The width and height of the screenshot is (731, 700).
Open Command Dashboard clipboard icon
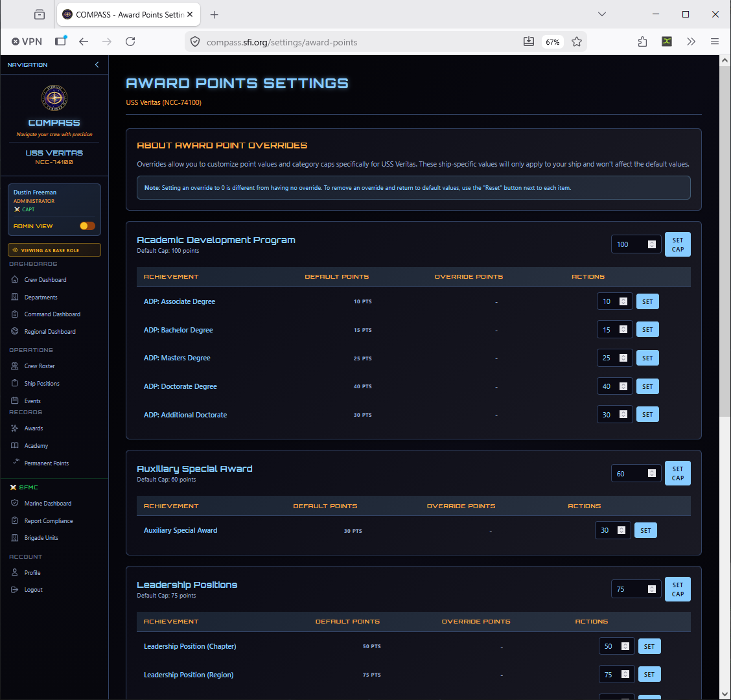pyautogui.click(x=14, y=314)
